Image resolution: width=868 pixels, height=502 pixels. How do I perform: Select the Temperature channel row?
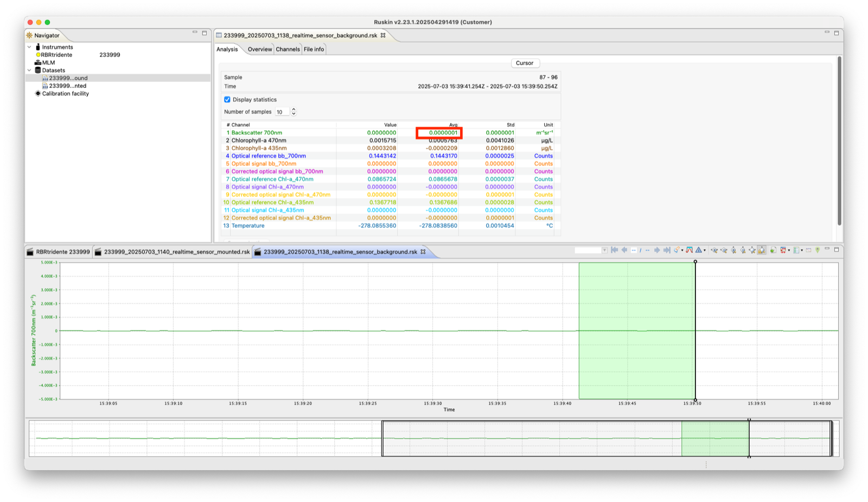point(390,226)
